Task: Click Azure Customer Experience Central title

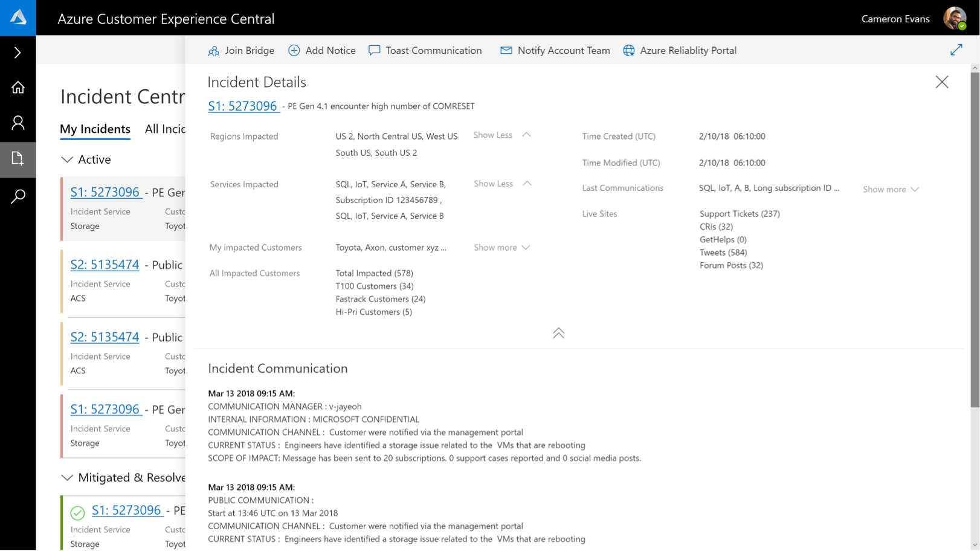Action: (x=166, y=19)
